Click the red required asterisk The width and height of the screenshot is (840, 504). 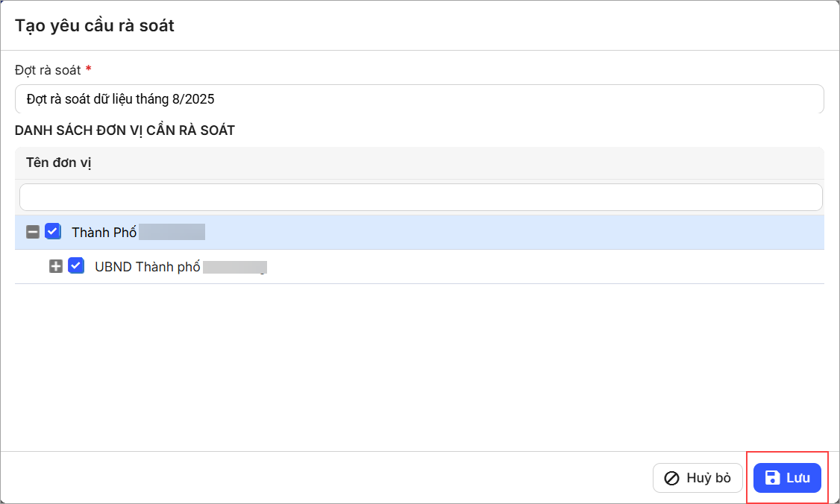click(x=88, y=69)
